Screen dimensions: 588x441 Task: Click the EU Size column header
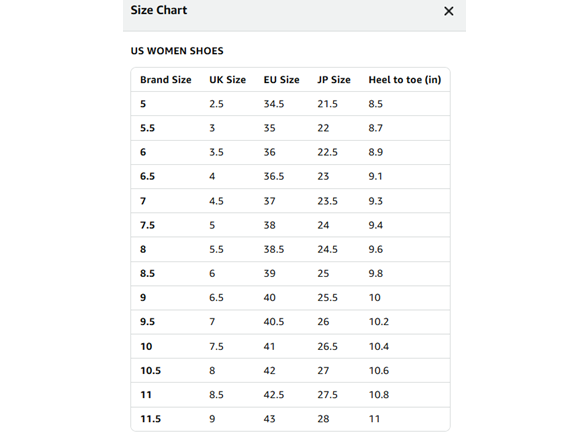tap(282, 80)
